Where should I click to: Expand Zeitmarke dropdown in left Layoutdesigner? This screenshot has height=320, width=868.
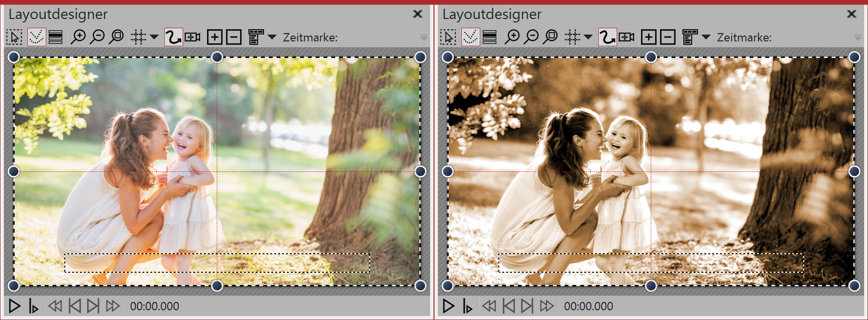click(x=424, y=38)
